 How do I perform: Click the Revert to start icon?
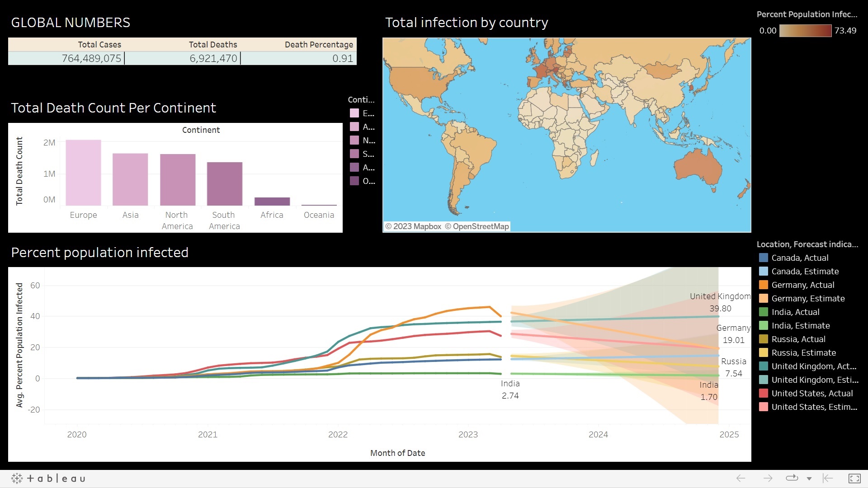coord(828,478)
